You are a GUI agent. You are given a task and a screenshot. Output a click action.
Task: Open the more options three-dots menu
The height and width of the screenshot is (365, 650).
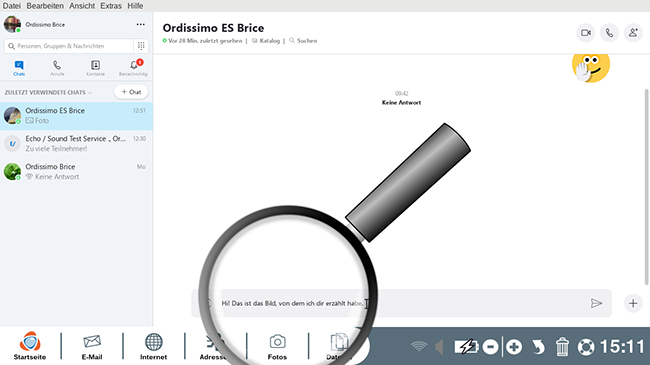pyautogui.click(x=141, y=24)
